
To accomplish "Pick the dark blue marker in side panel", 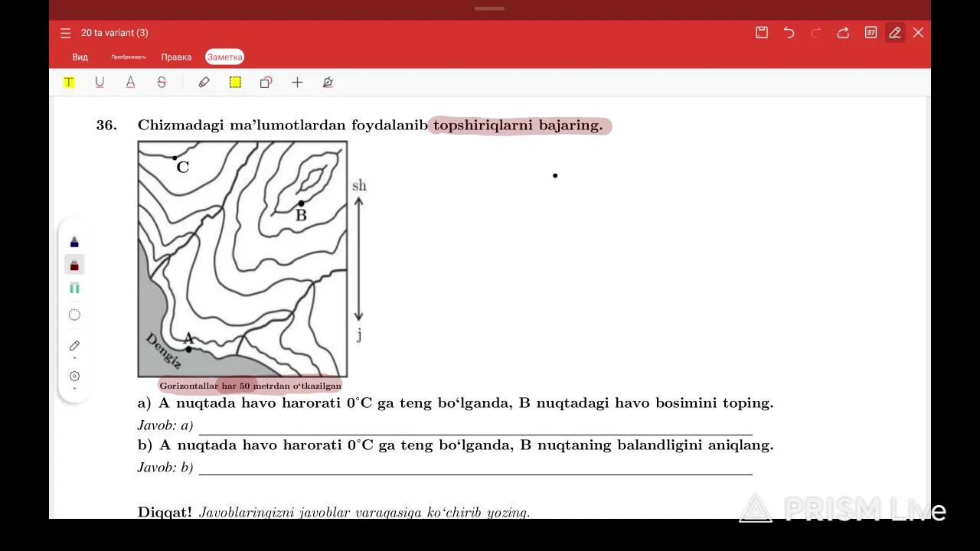I will (x=74, y=242).
